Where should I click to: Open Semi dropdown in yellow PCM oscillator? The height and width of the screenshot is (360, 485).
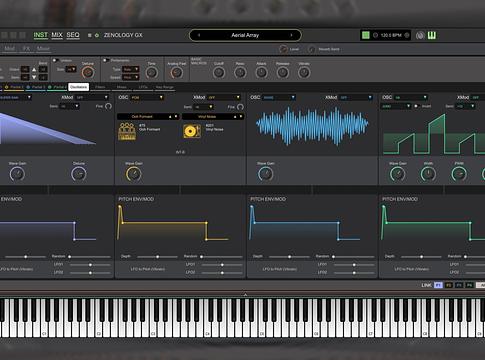click(x=203, y=107)
